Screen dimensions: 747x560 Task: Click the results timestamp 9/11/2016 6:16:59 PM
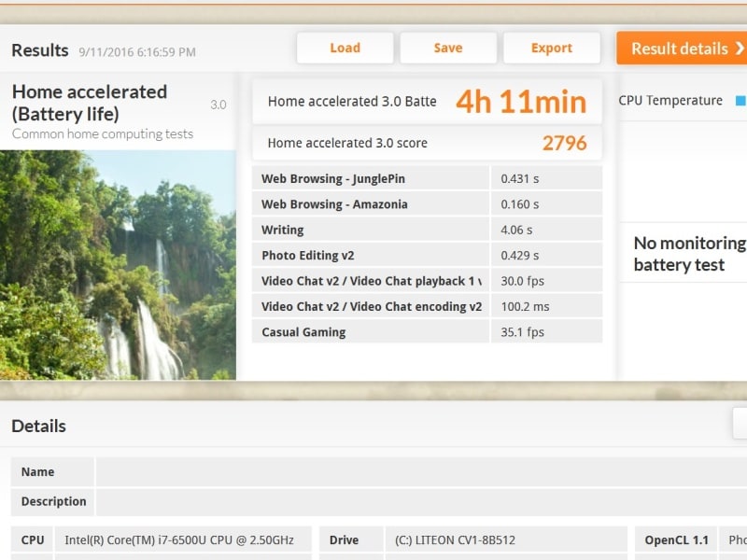[137, 52]
